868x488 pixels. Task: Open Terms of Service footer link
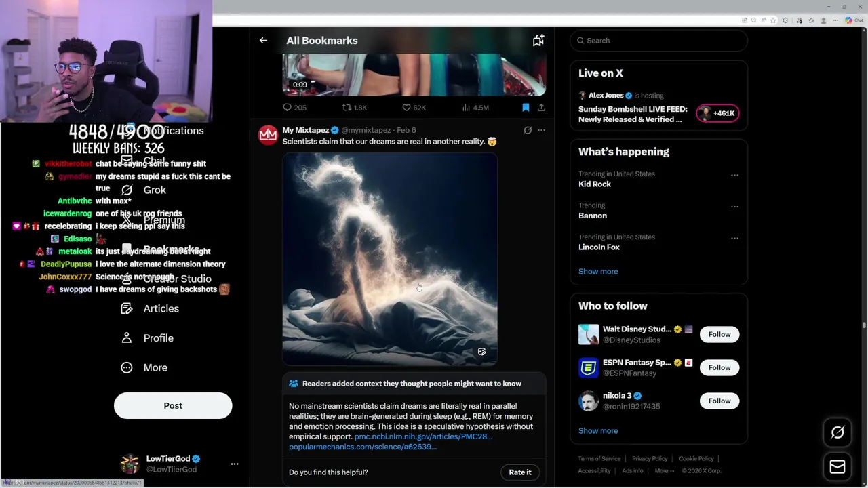point(599,459)
